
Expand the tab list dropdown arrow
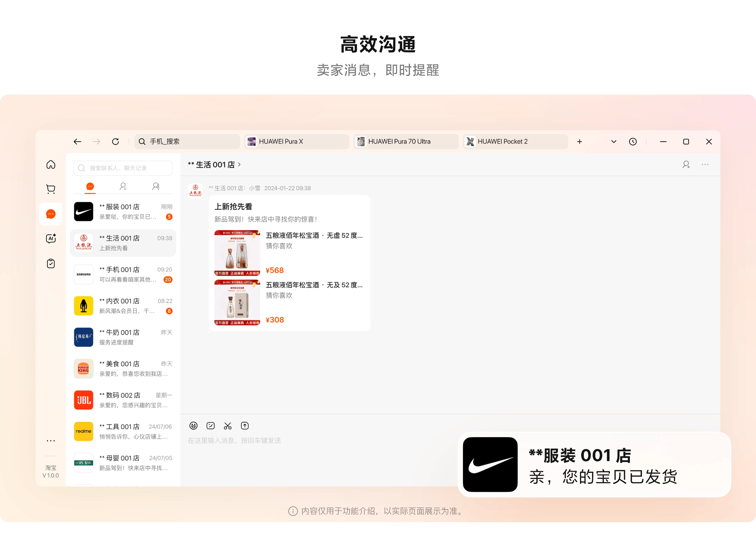coord(614,142)
